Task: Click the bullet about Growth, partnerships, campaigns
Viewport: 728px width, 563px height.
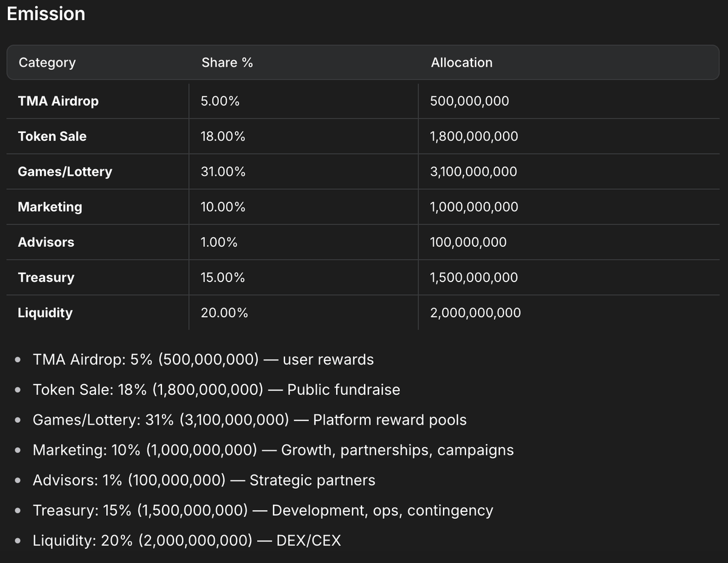Action: point(273,450)
